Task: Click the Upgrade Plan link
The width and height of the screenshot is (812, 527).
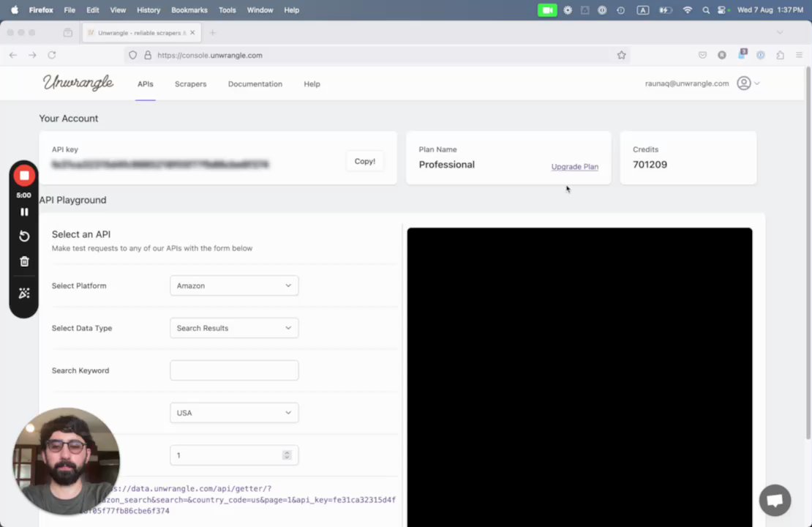Action: [574, 166]
